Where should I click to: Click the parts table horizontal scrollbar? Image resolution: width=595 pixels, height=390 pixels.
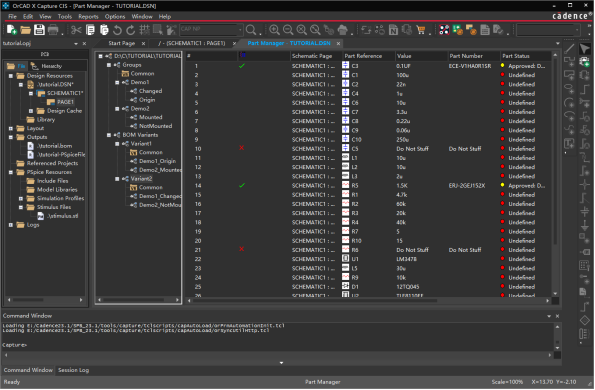[315, 300]
